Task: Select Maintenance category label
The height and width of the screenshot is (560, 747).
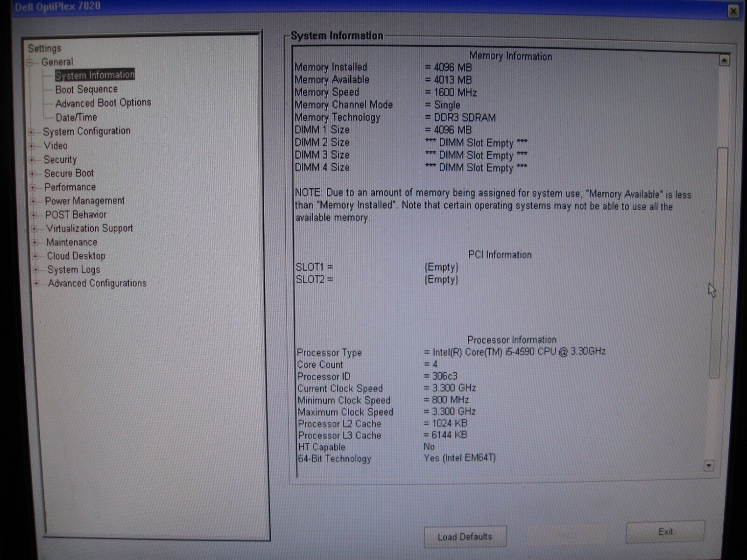Action: click(x=72, y=242)
